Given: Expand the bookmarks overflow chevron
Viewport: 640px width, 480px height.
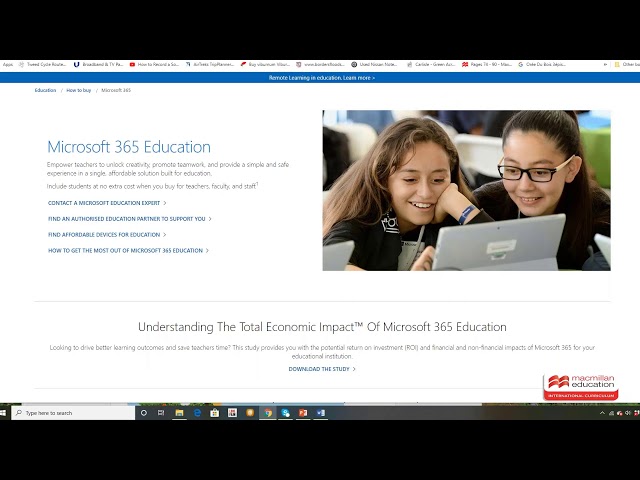Looking at the screenshot, I should [x=605, y=64].
